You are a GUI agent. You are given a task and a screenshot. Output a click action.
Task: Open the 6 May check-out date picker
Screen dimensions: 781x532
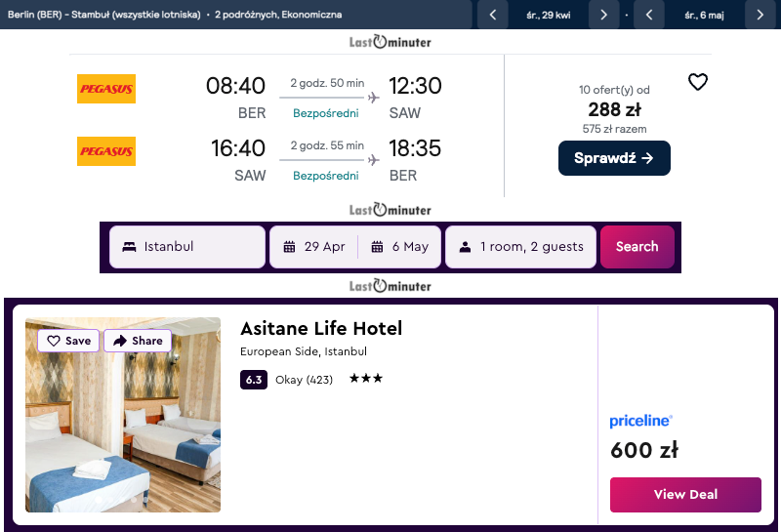tap(400, 247)
